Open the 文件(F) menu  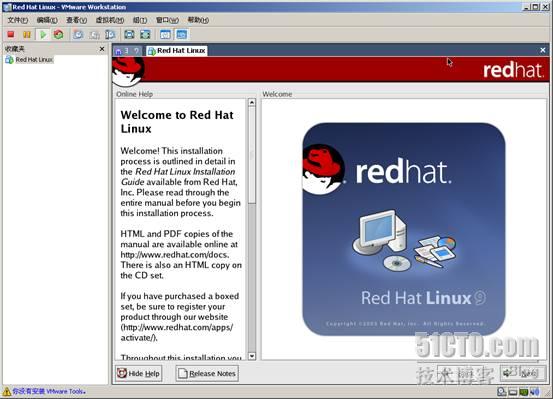tap(18, 20)
